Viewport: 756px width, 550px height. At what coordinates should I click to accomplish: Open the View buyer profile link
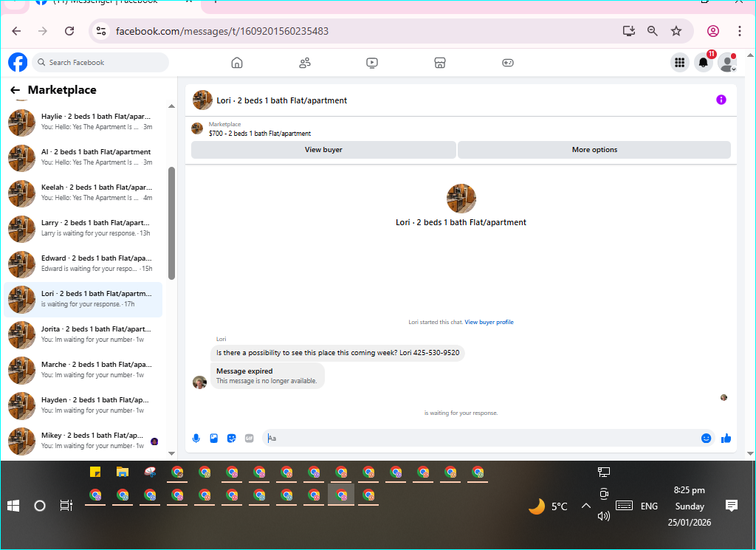(x=489, y=322)
